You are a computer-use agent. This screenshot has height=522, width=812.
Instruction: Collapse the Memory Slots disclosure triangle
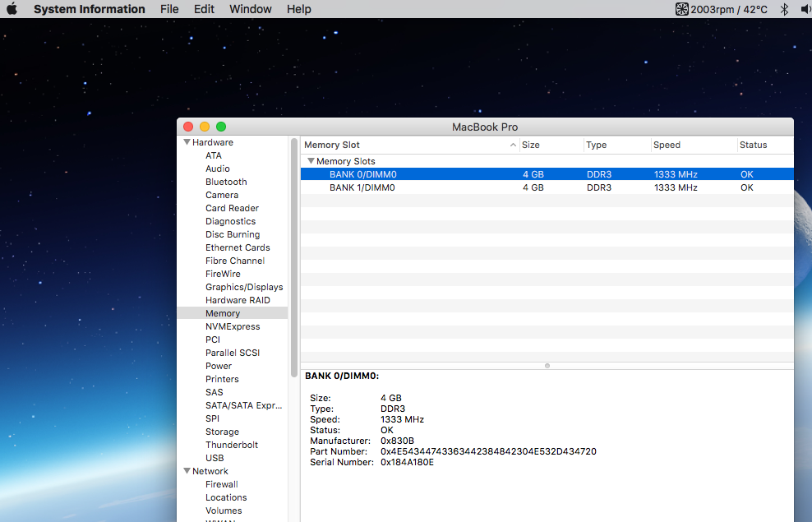(x=311, y=161)
